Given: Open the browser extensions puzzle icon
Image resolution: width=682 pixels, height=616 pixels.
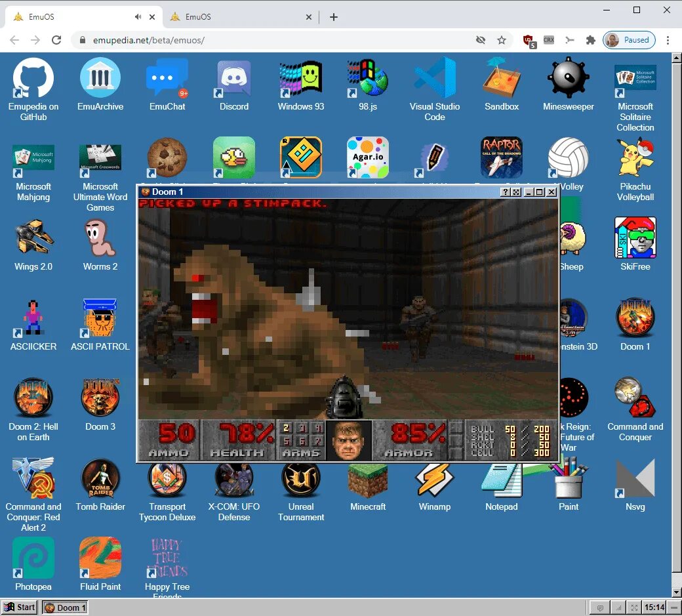Looking at the screenshot, I should [x=590, y=40].
